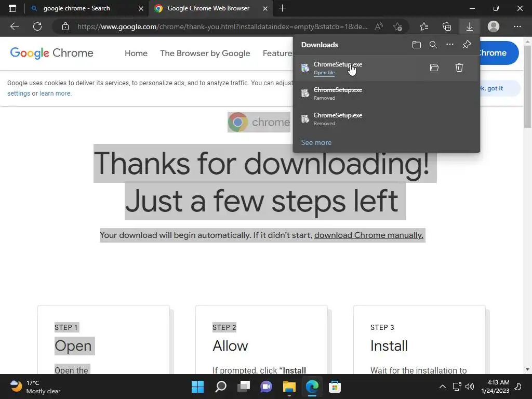
Task: View site lock information icon
Action: (65, 26)
